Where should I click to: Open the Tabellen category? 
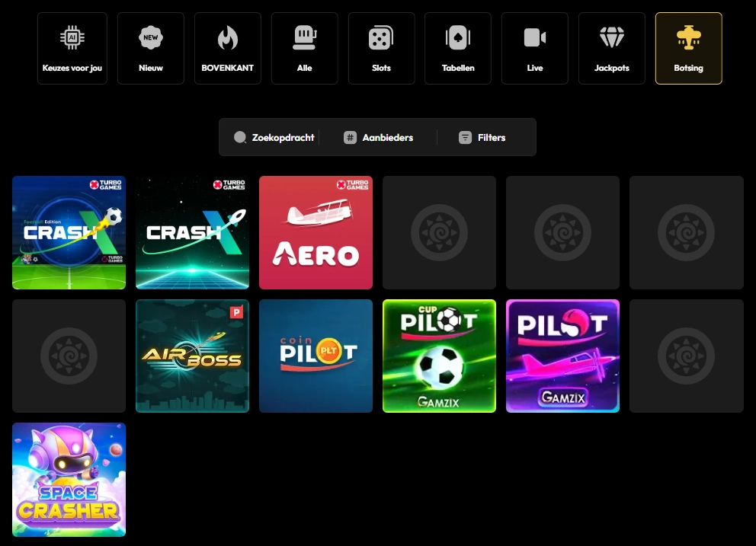coord(458,48)
